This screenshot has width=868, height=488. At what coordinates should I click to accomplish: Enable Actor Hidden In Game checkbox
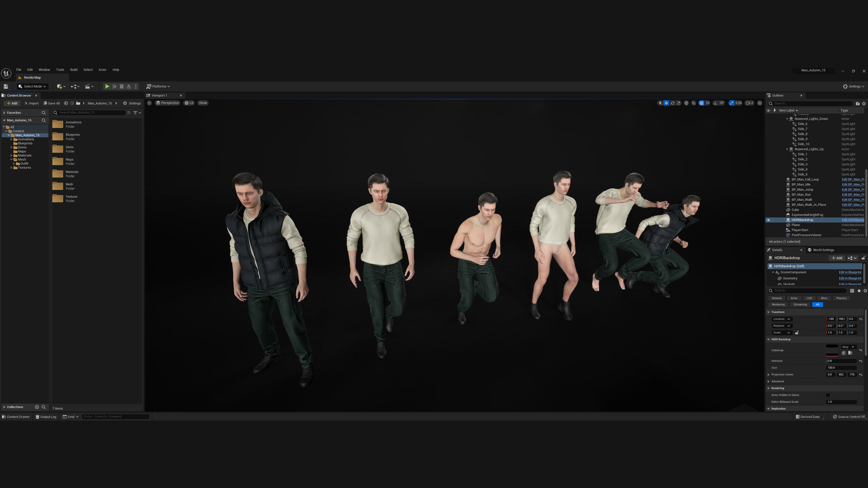click(x=828, y=395)
